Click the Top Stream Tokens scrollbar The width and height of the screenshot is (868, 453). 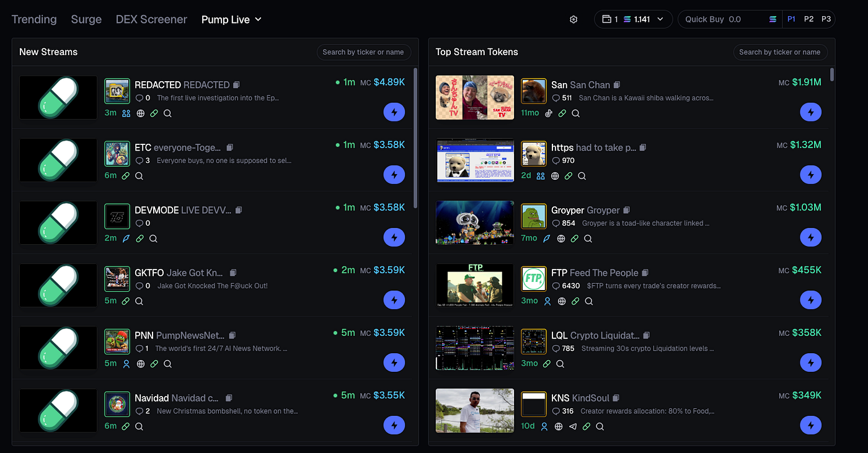(832, 75)
